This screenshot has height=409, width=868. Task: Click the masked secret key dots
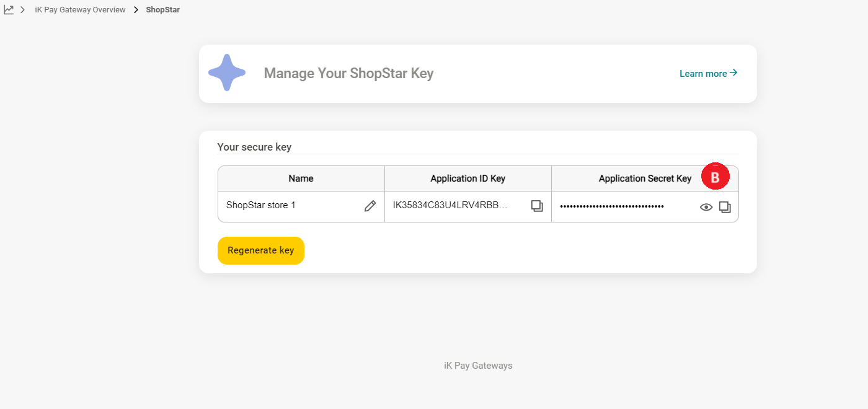tap(611, 206)
